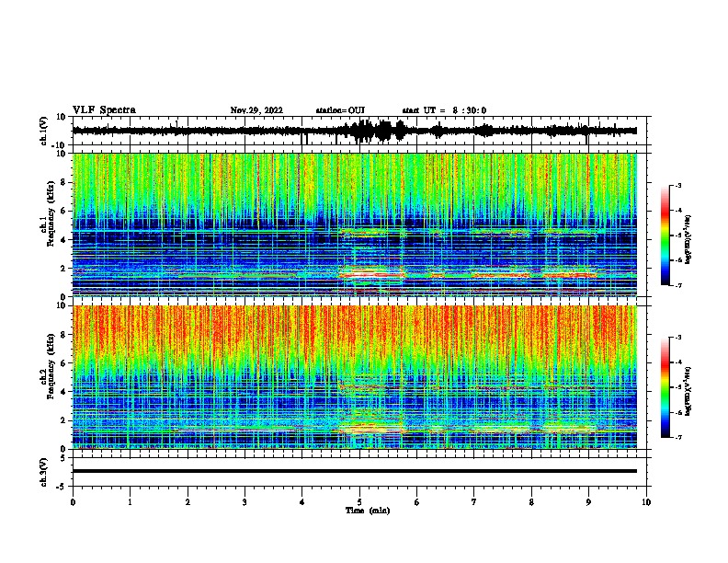The width and height of the screenshot is (728, 563).
Task: Click the "-3" label atop ch.1 colorbar
Action: 677,186
